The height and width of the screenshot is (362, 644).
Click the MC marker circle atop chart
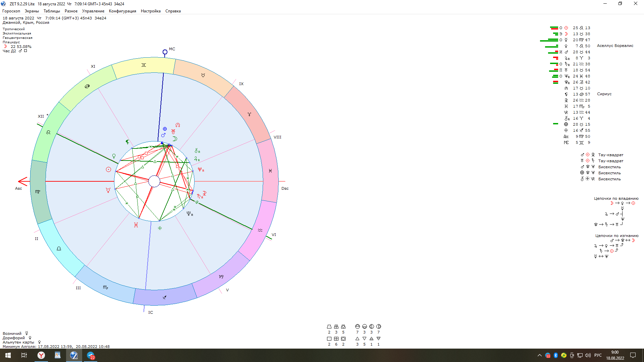coord(165,52)
